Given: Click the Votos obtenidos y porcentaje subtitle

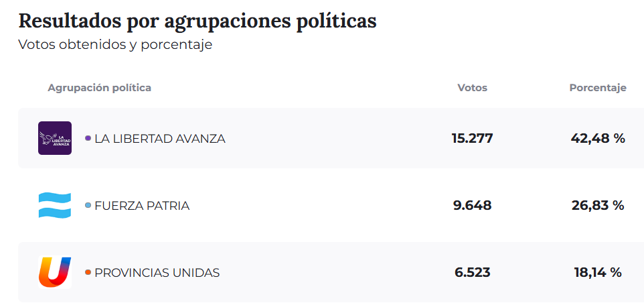Looking at the screenshot, I should 115,45.
